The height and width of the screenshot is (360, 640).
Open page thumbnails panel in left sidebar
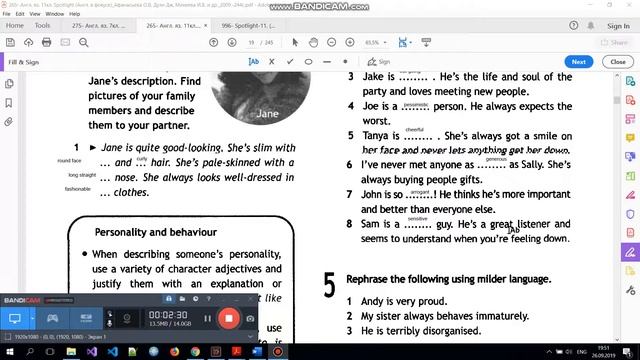9,84
